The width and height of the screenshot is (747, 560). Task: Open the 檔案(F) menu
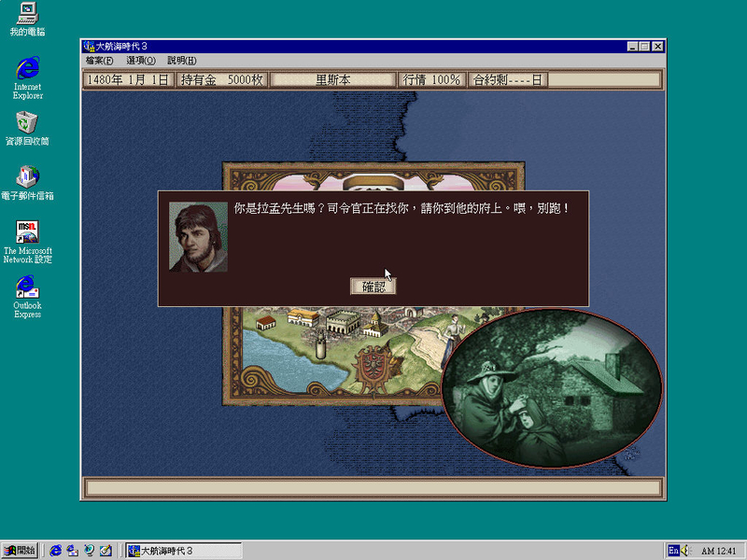(99, 61)
